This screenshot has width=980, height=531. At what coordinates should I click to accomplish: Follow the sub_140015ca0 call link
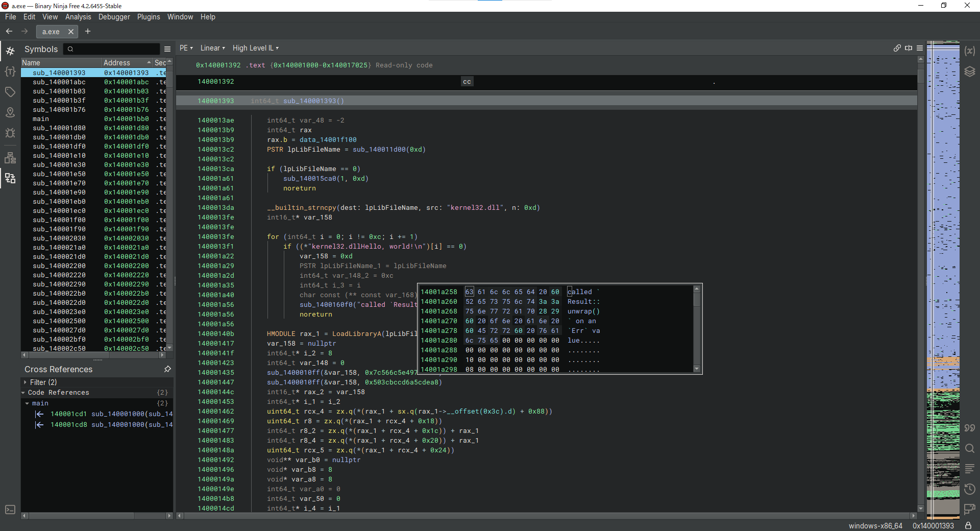(310, 179)
